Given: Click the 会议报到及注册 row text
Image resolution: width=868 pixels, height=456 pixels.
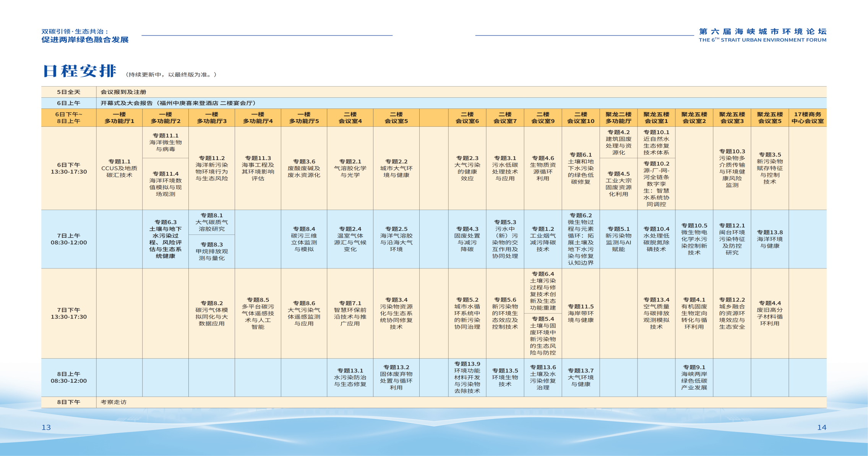Looking at the screenshot, I should (123, 92).
